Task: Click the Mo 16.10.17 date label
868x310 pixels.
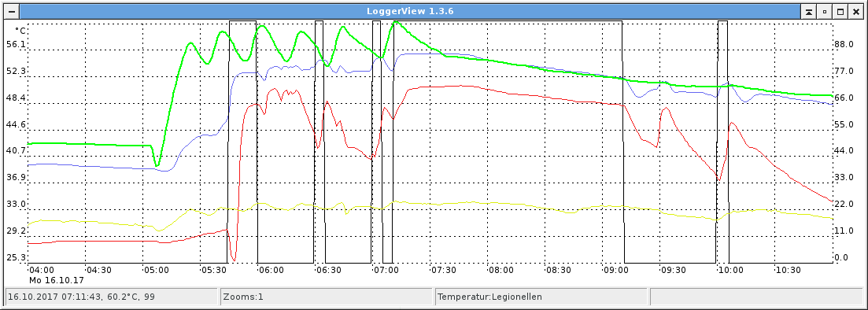Action: click(x=57, y=280)
